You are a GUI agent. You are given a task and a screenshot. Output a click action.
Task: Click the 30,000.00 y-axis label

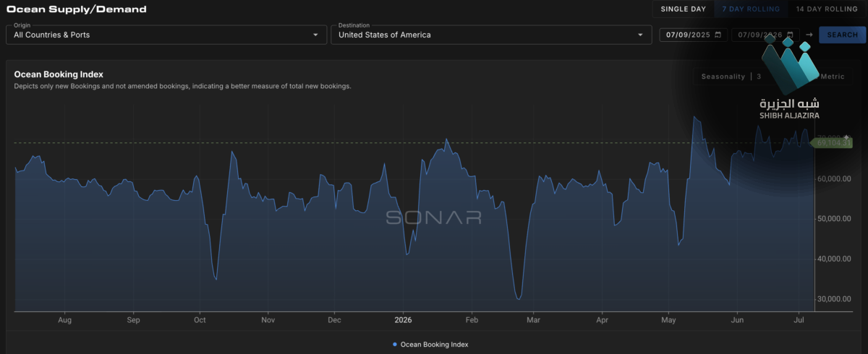tap(834, 298)
